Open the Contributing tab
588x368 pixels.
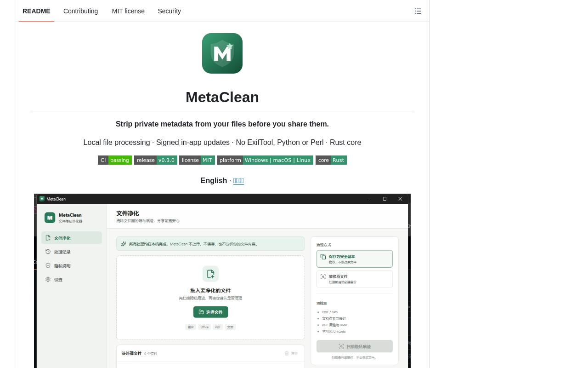coord(81,11)
